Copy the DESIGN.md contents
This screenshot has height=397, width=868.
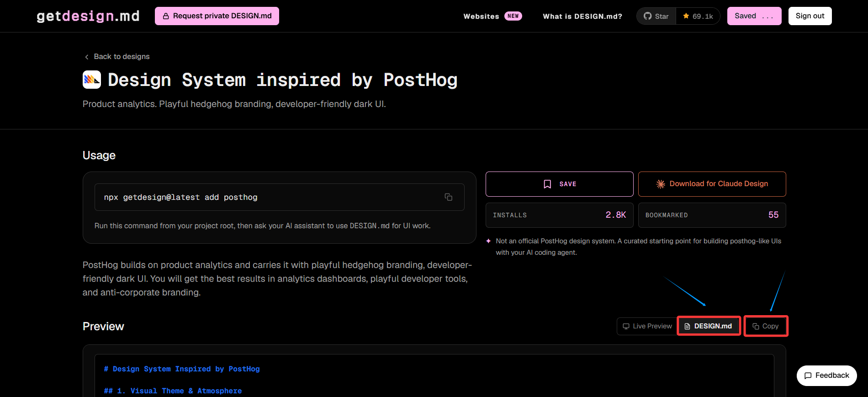pyautogui.click(x=766, y=326)
